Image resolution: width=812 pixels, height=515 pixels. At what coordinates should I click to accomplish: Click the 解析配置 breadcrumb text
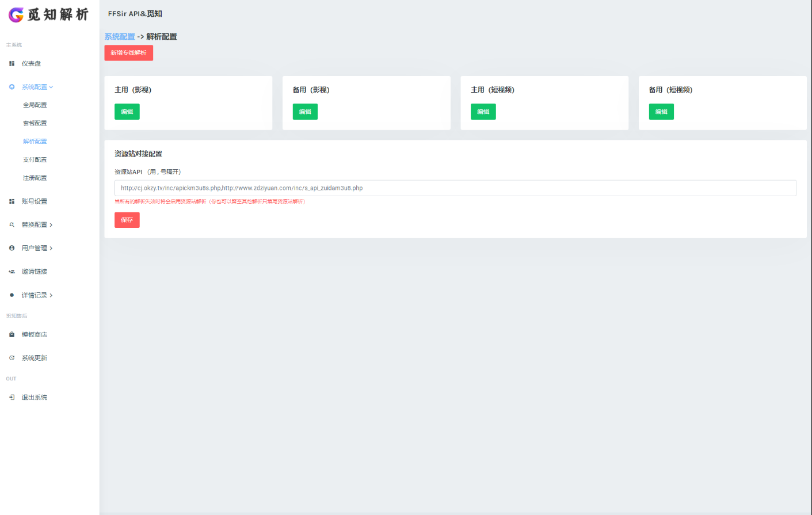tap(162, 37)
